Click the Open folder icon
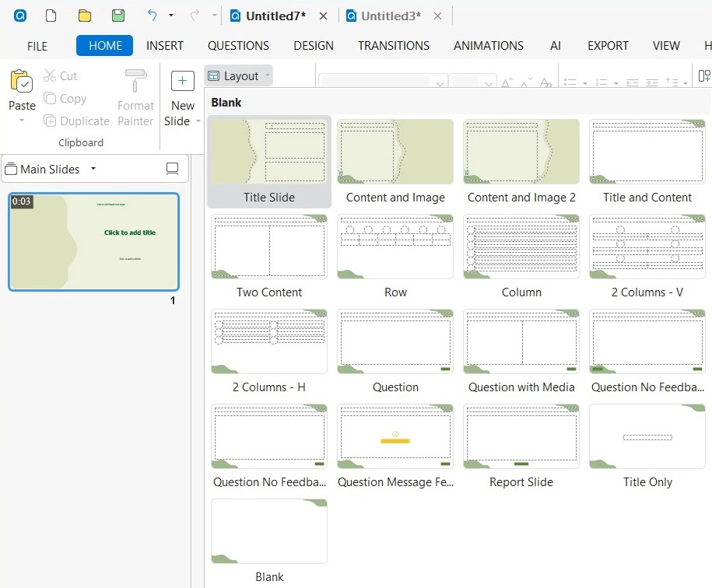712x588 pixels. point(85,16)
